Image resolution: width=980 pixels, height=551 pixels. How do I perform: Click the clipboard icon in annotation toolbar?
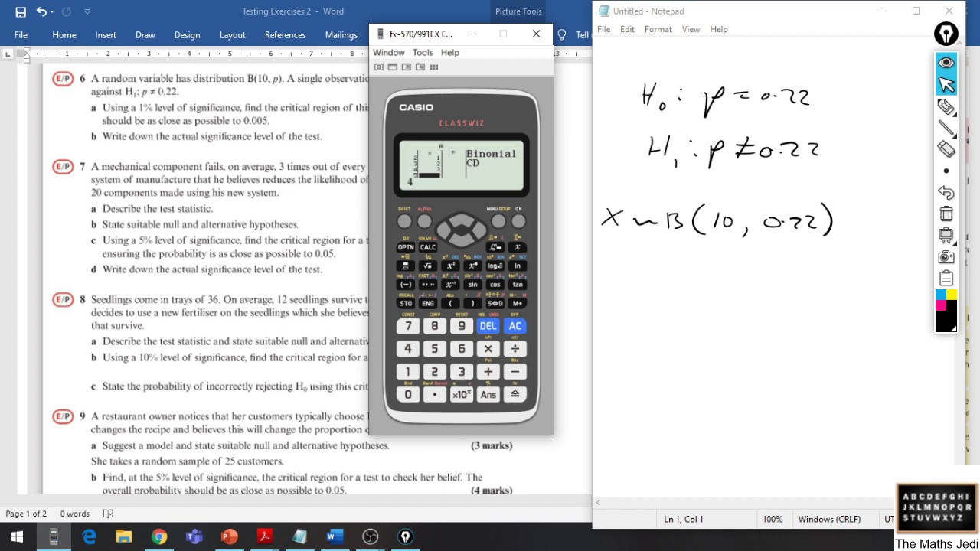(946, 278)
